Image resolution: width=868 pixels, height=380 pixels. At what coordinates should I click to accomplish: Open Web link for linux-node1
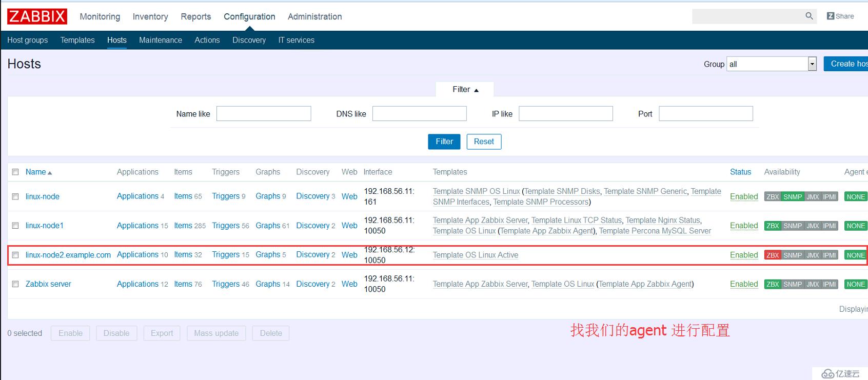[x=349, y=226]
